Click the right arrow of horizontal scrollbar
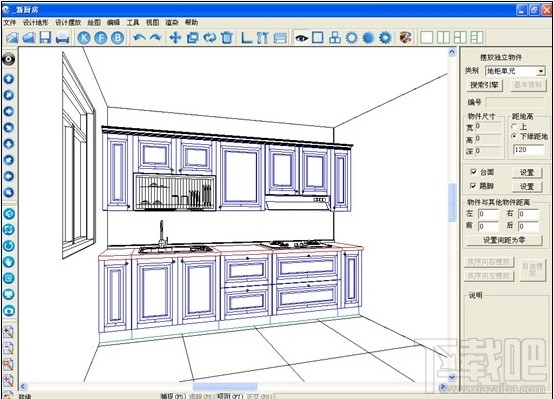Screen dimensions: 554x399 pyautogui.click(x=442, y=387)
